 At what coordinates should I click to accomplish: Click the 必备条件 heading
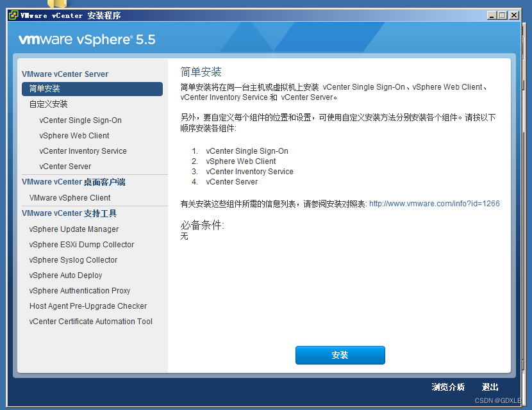click(202, 225)
